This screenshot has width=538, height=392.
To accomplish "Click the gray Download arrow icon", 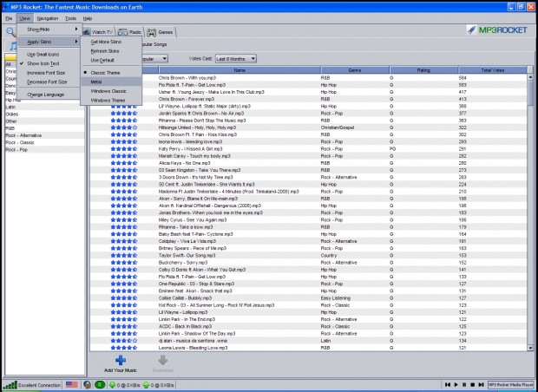I will click(x=162, y=360).
